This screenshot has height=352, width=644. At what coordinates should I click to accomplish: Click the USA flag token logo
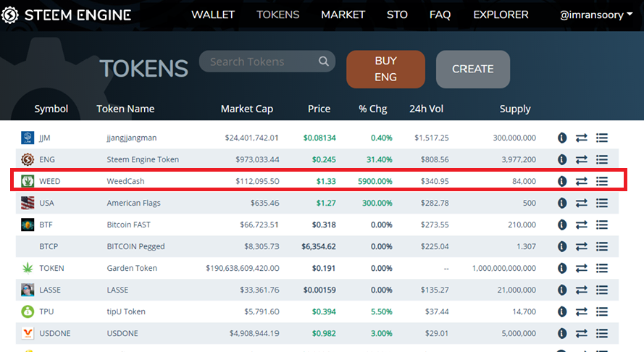(28, 203)
